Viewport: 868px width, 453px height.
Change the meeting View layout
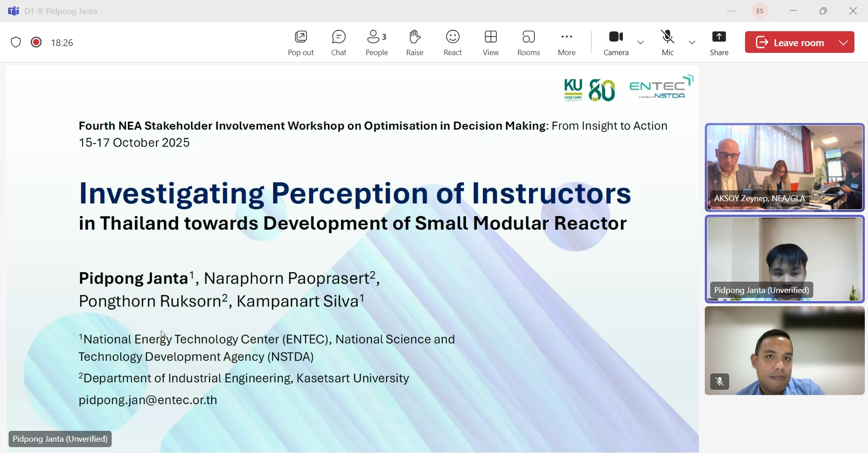click(491, 43)
